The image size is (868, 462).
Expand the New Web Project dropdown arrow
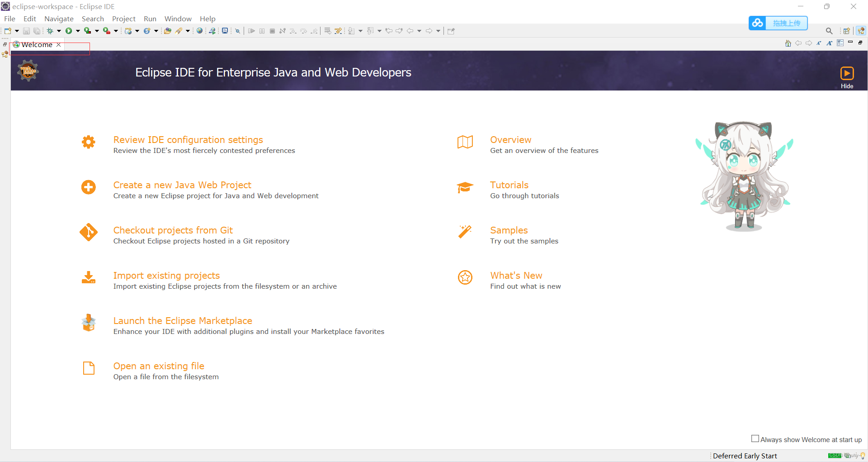point(137,31)
